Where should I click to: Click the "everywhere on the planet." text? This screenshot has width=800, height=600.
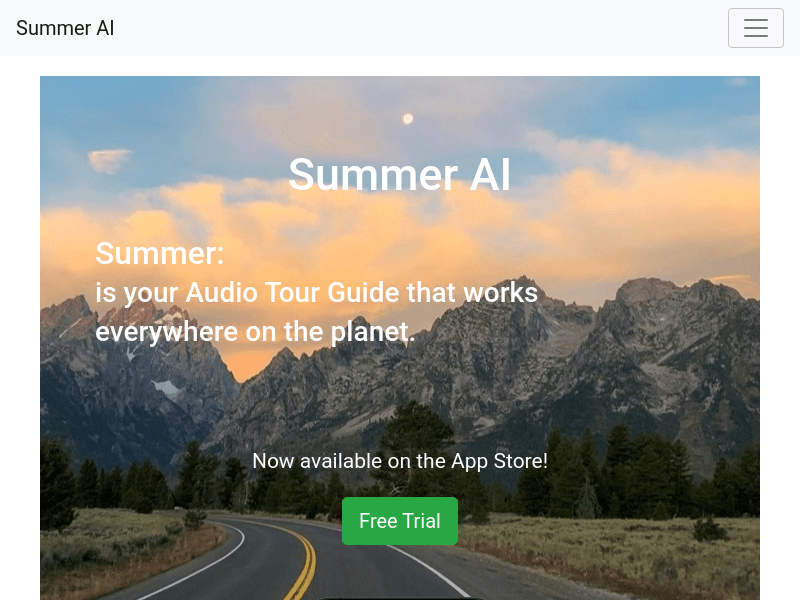255,332
